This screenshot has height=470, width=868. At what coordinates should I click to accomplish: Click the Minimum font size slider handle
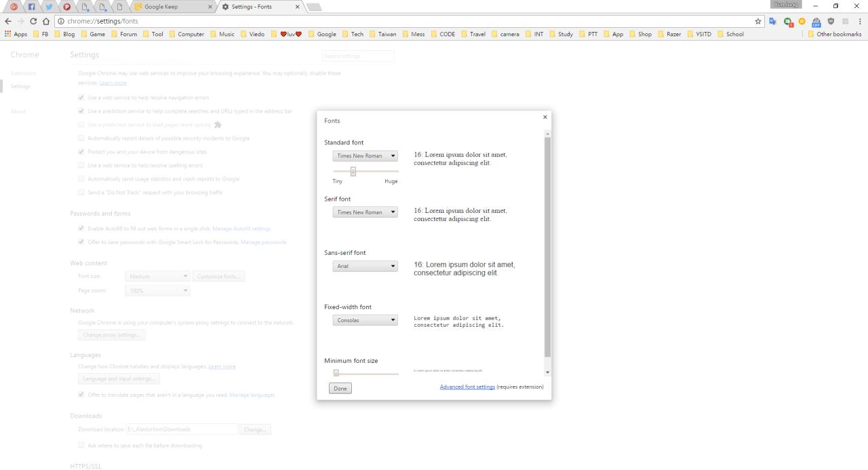pos(336,373)
